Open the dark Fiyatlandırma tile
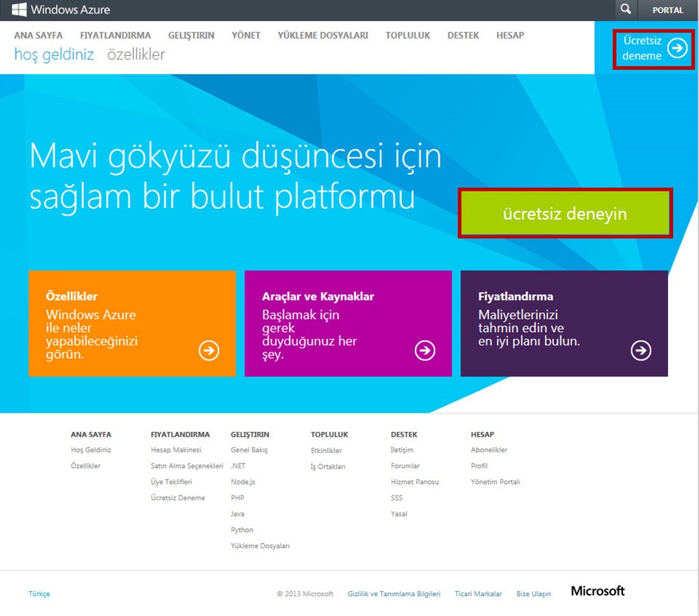Viewport: 699px width, 616px height. point(564,324)
